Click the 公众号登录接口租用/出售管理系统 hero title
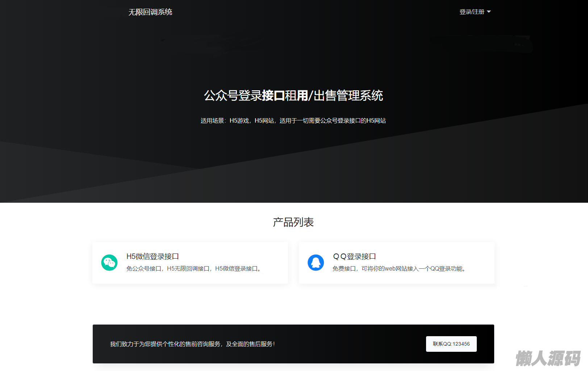The image size is (588, 371). click(293, 95)
